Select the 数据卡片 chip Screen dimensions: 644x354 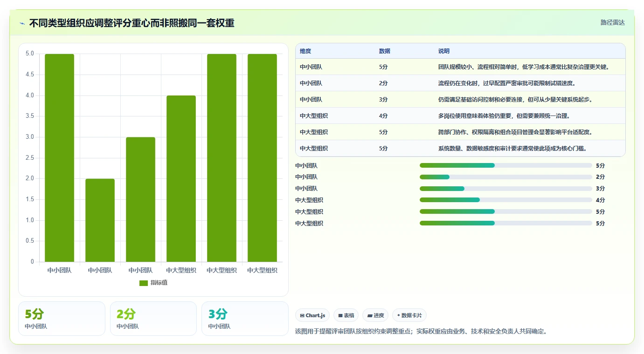pyautogui.click(x=409, y=315)
